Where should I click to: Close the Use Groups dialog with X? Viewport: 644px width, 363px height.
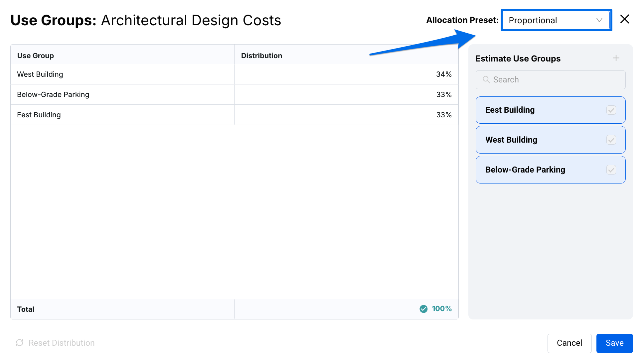[624, 19]
